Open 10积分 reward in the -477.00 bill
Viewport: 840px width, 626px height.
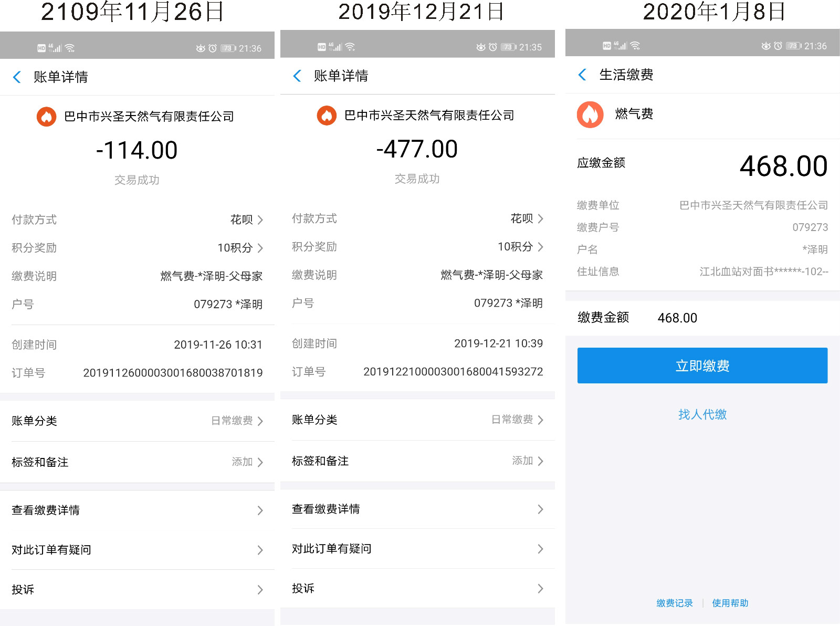(417, 247)
